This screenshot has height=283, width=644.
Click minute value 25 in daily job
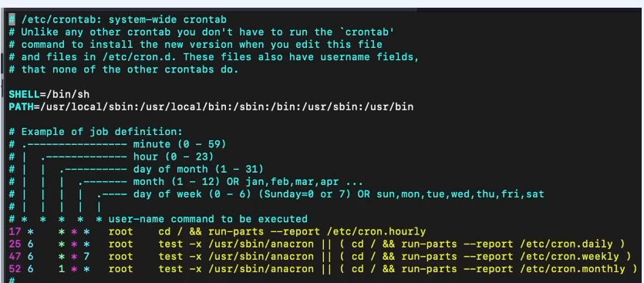coord(15,244)
